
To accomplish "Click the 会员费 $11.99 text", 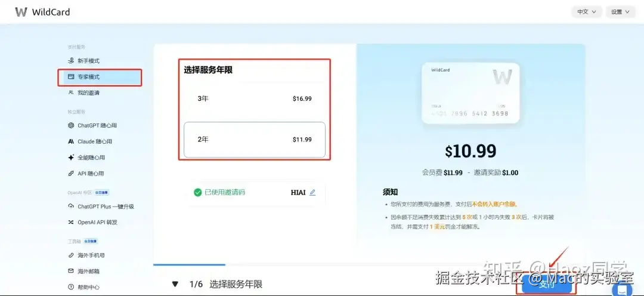I will click(x=442, y=172).
